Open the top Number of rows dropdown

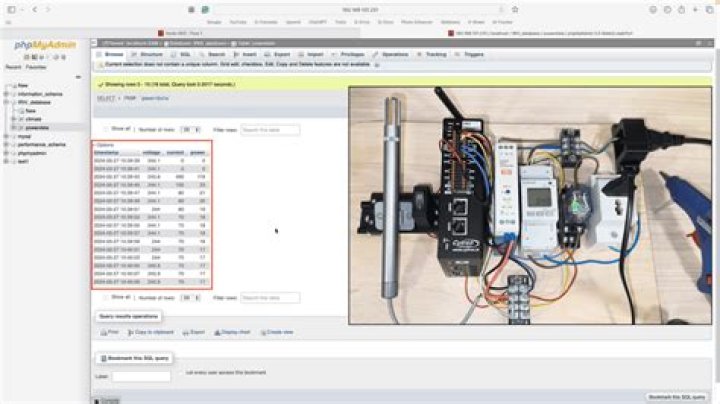click(x=190, y=129)
